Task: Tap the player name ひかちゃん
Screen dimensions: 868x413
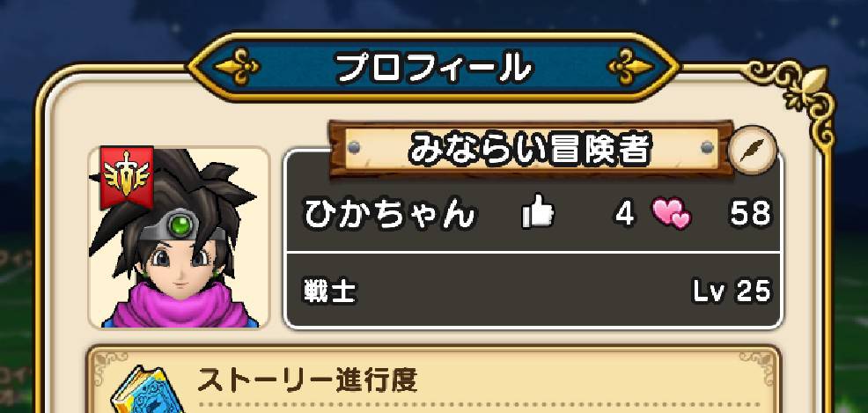Action: 389,214
